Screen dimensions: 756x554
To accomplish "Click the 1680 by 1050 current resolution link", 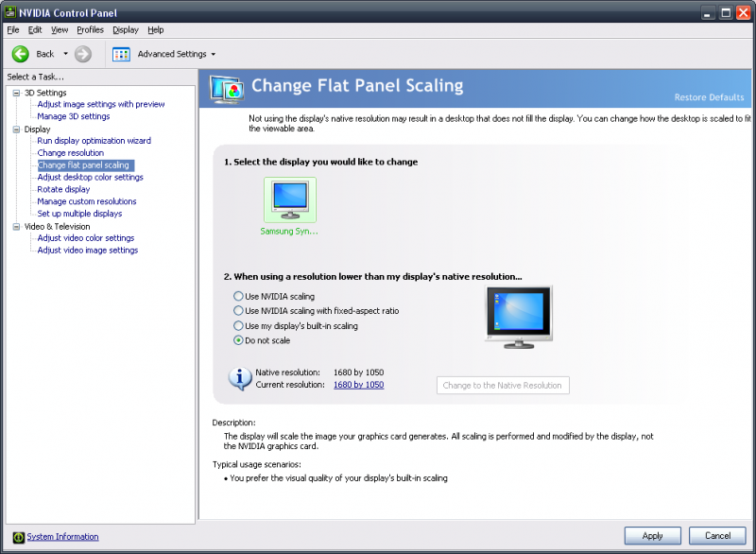I will click(359, 385).
